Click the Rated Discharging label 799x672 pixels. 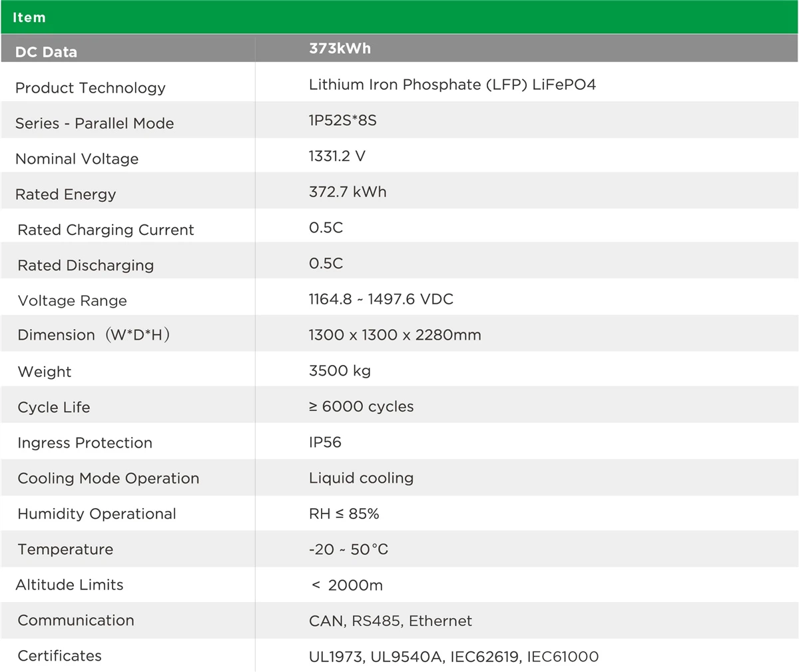tap(85, 265)
